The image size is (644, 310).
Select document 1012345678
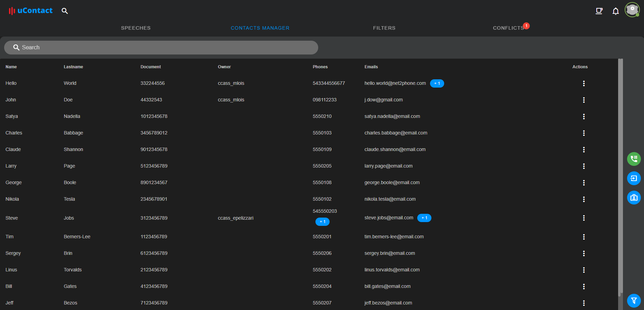coord(154,116)
